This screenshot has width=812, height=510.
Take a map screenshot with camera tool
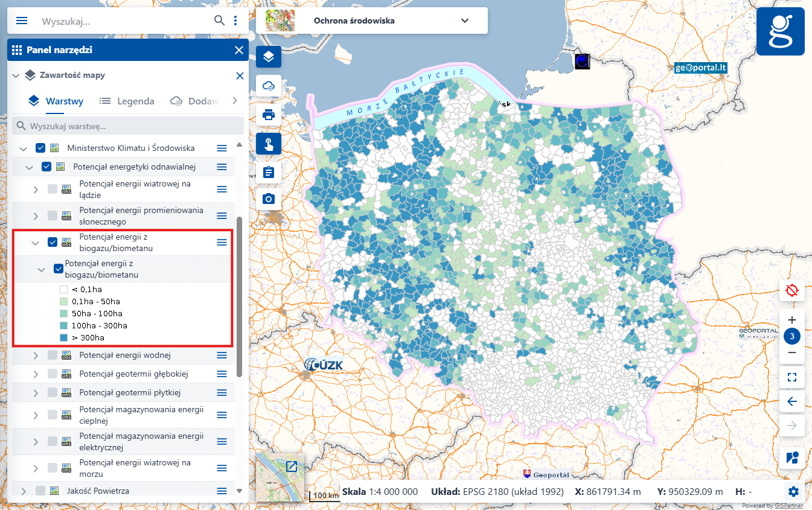268,198
